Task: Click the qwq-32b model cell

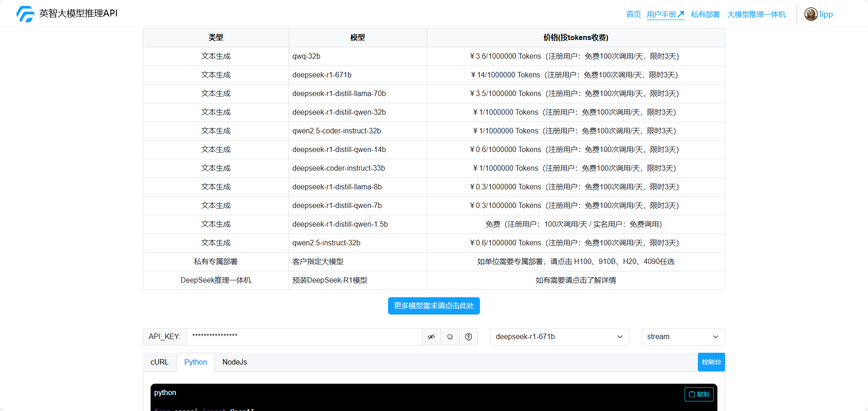Action: click(x=358, y=56)
